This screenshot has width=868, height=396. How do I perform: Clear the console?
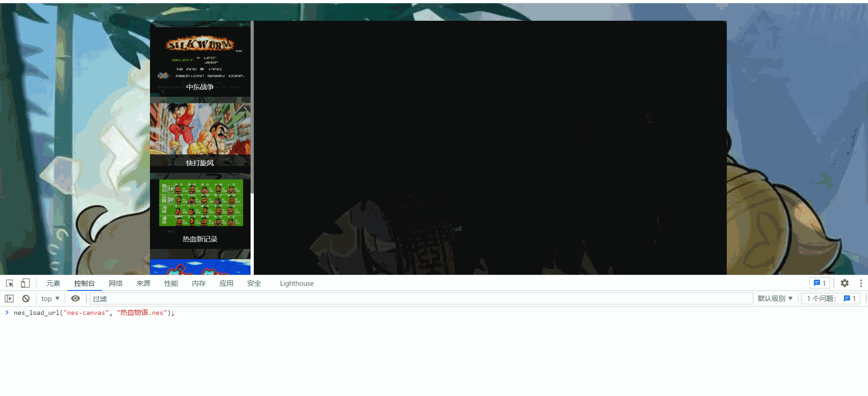[26, 298]
